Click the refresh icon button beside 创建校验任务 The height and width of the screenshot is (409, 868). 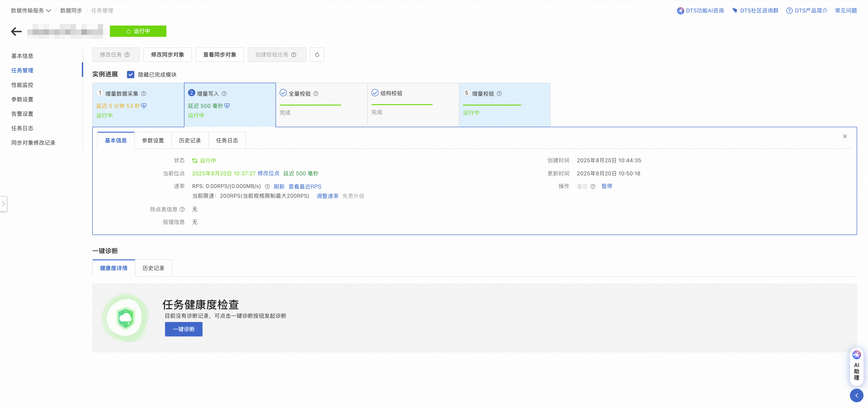click(317, 55)
